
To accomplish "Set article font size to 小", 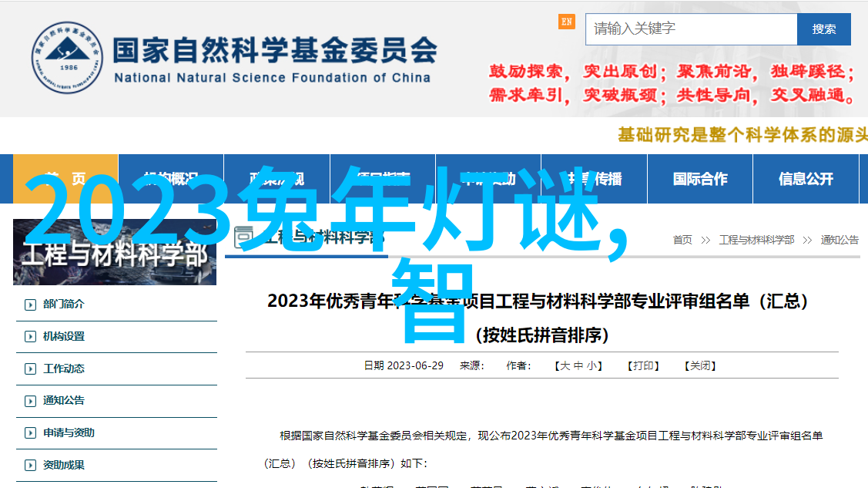I will point(592,365).
